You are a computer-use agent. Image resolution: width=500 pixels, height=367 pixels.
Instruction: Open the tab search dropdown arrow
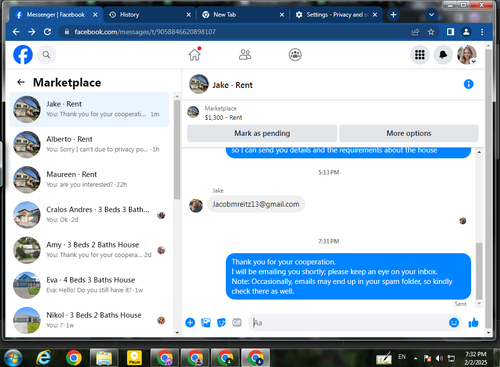431,15
